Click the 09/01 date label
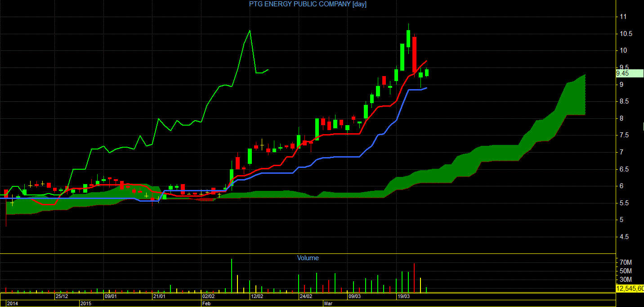644x307 pixels. (111, 297)
